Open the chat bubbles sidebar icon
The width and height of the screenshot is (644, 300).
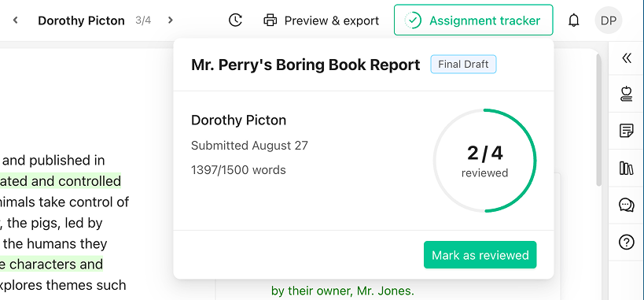pos(627,205)
